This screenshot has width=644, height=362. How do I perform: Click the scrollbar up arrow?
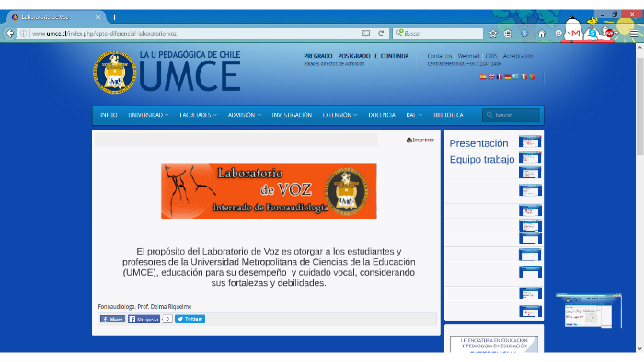(x=639, y=48)
